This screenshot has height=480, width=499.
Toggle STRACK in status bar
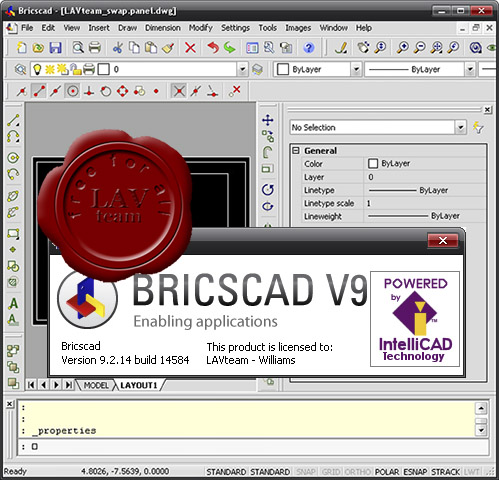click(x=446, y=472)
